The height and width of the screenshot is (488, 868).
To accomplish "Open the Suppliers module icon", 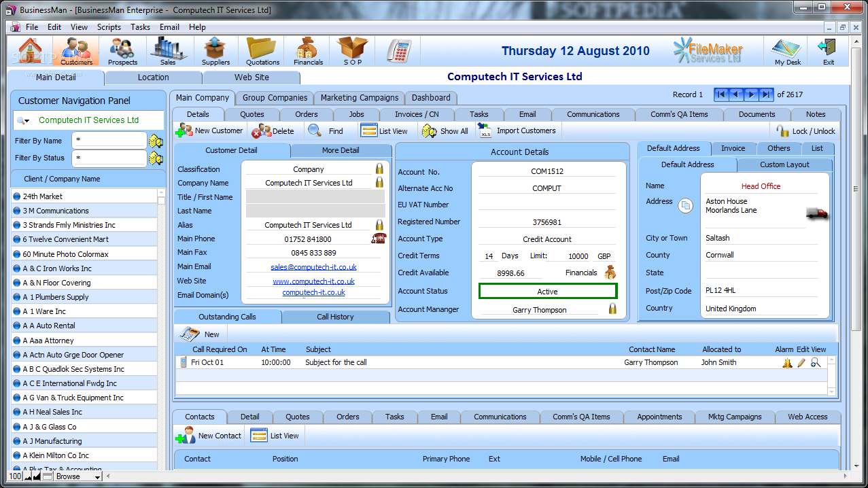I will pos(215,51).
